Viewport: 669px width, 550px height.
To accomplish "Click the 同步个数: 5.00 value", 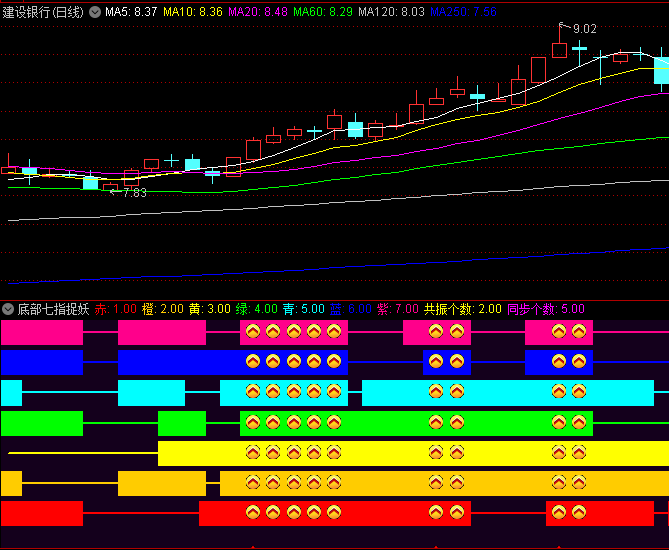I will [546, 309].
